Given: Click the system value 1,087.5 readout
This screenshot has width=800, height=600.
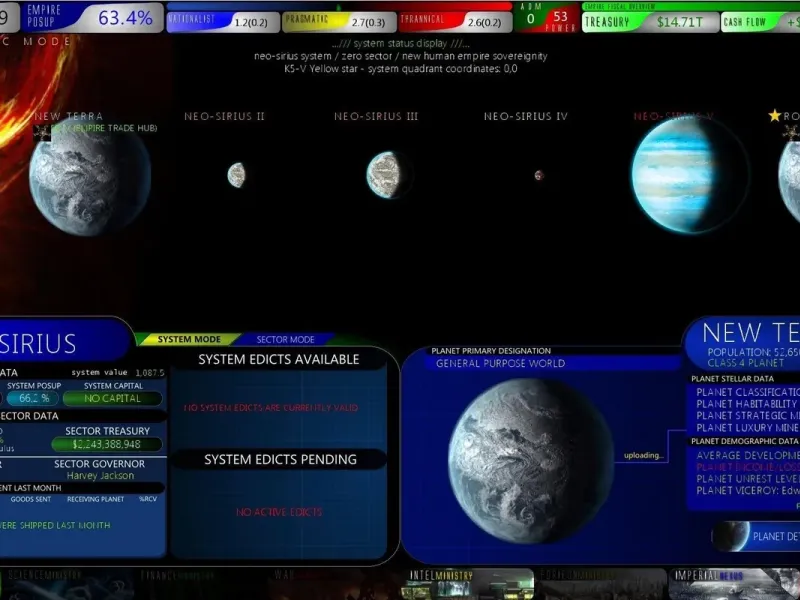Looking at the screenshot, I should click(118, 372).
